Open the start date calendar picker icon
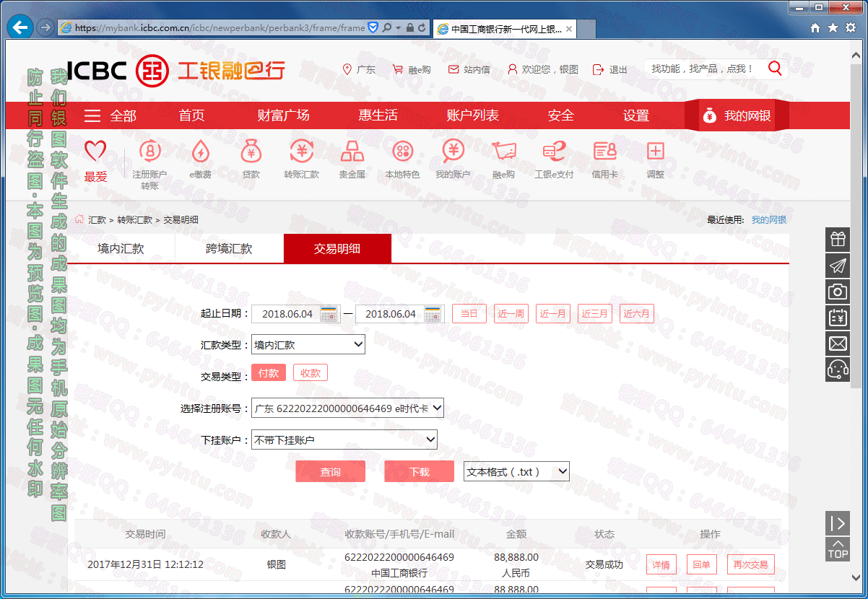Viewport: 868px width, 599px height. pyautogui.click(x=329, y=314)
